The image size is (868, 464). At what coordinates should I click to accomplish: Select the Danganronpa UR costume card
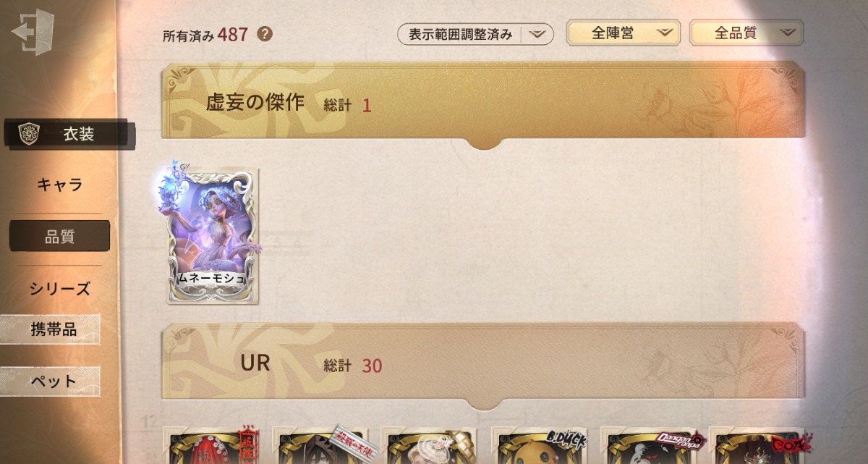click(x=647, y=445)
